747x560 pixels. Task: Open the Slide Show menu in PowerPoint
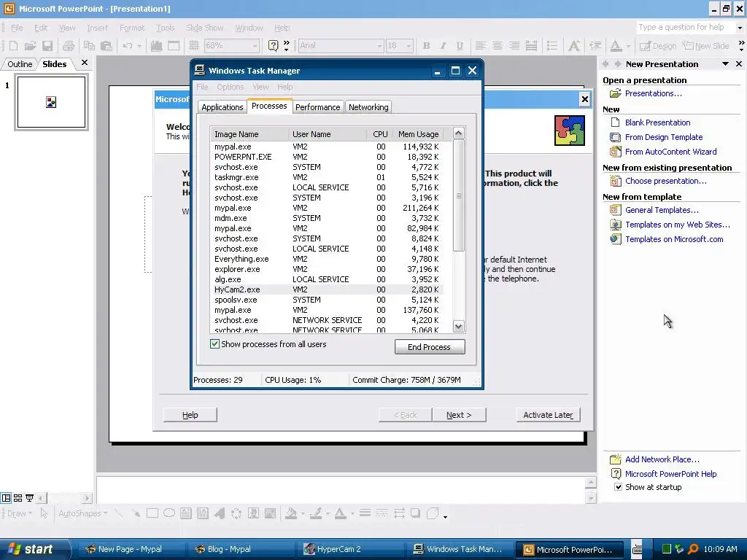(x=204, y=28)
